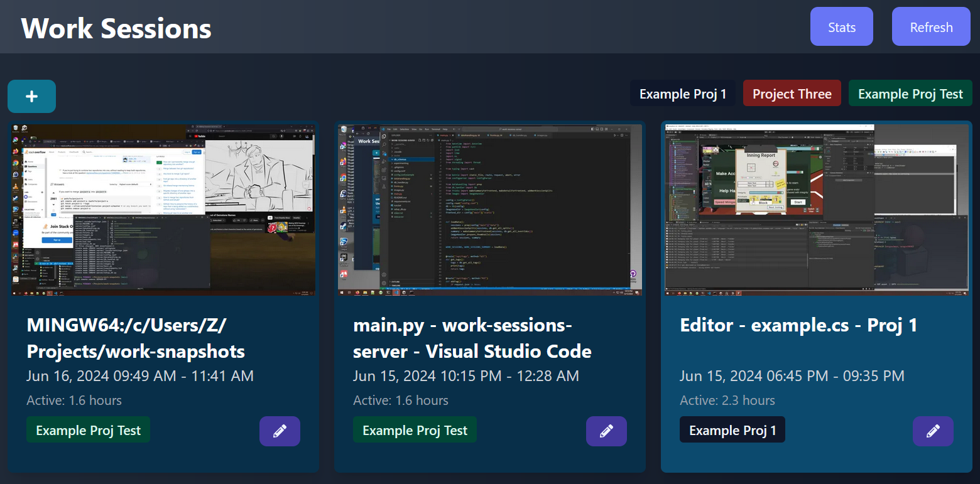980x484 pixels.
Task: Filter by Example Proj 1 tag at top
Action: [683, 94]
